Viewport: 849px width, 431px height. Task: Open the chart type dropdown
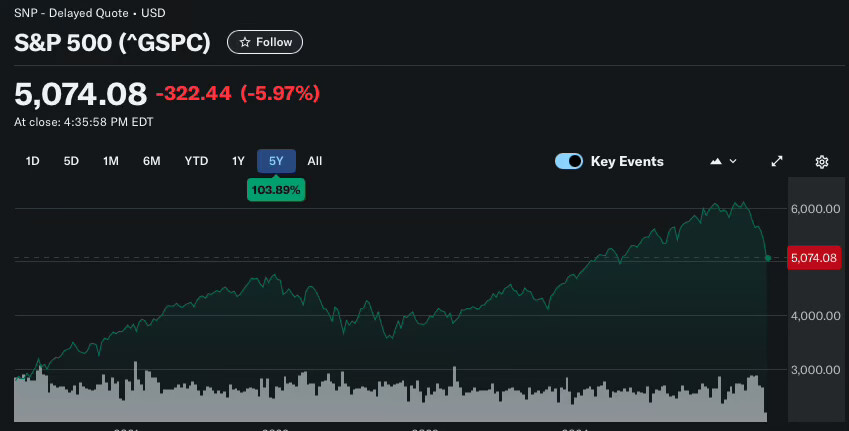tap(723, 161)
